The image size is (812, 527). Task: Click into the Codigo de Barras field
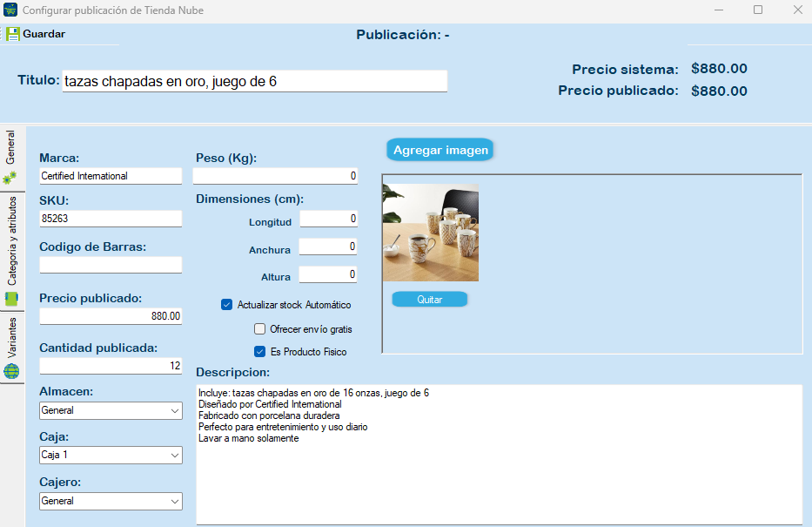111,265
